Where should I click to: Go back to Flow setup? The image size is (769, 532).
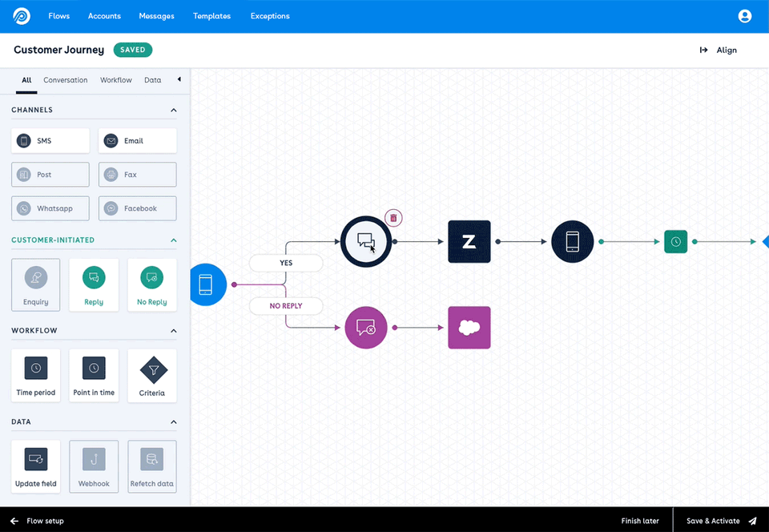pos(38,521)
